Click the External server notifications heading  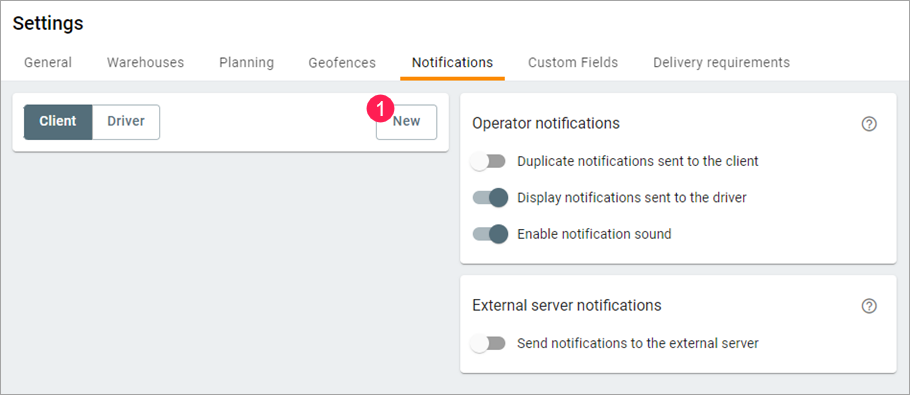pos(566,305)
